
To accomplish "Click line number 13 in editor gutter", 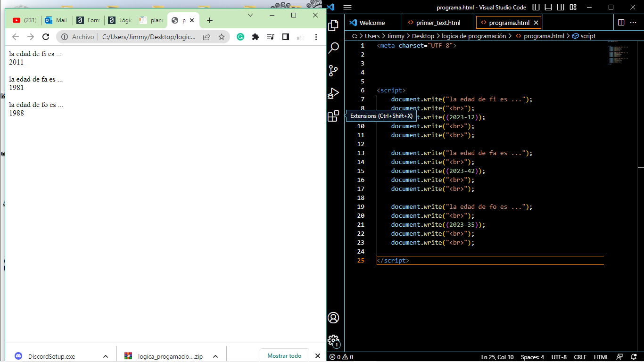I will coord(361,153).
